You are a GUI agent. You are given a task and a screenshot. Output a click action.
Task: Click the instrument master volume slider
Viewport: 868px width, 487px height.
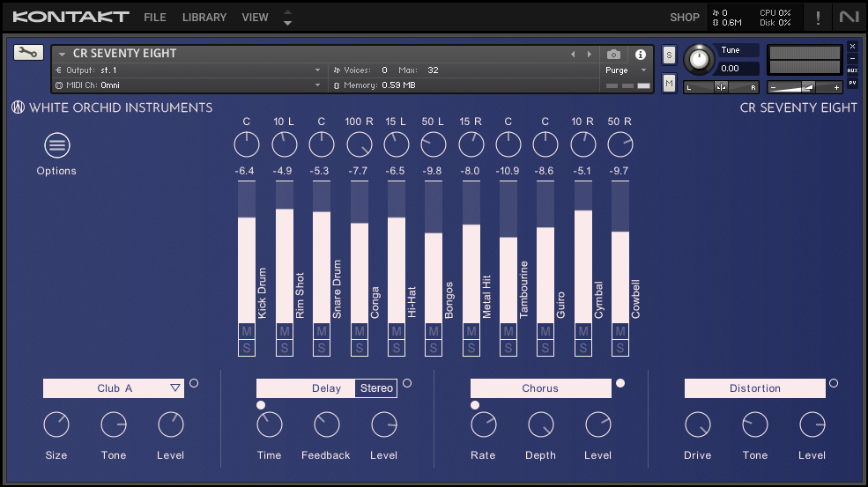point(805,87)
